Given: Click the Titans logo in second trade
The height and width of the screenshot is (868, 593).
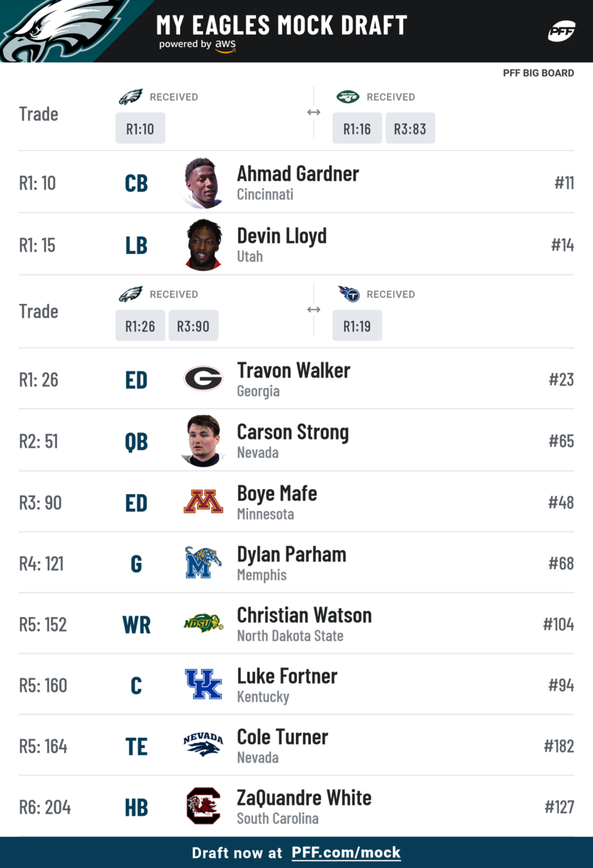Looking at the screenshot, I should (349, 294).
